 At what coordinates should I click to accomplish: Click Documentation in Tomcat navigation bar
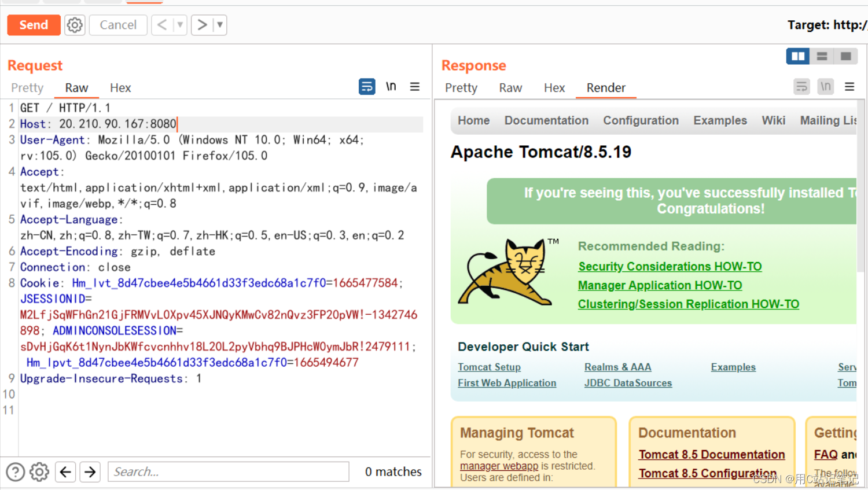coord(546,120)
